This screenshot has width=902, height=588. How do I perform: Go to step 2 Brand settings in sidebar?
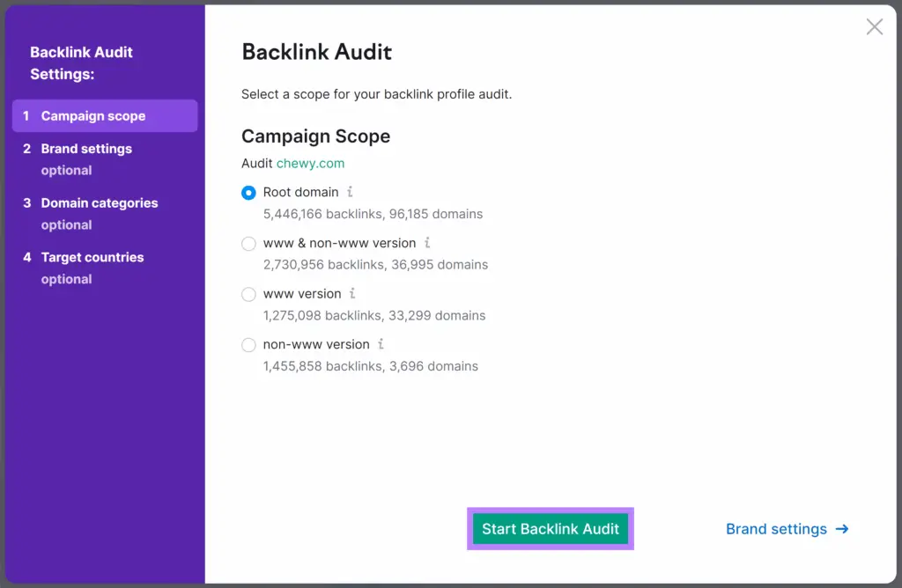[x=86, y=149]
